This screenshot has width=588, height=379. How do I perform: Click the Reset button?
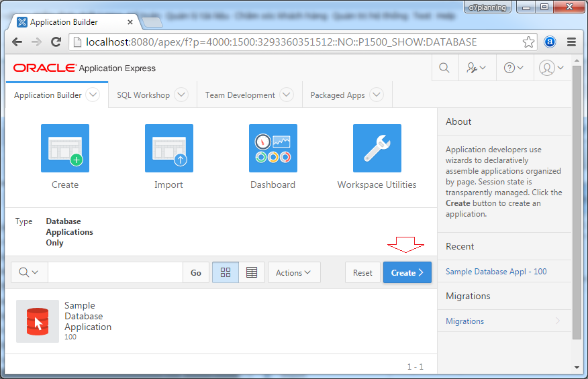pyautogui.click(x=362, y=272)
